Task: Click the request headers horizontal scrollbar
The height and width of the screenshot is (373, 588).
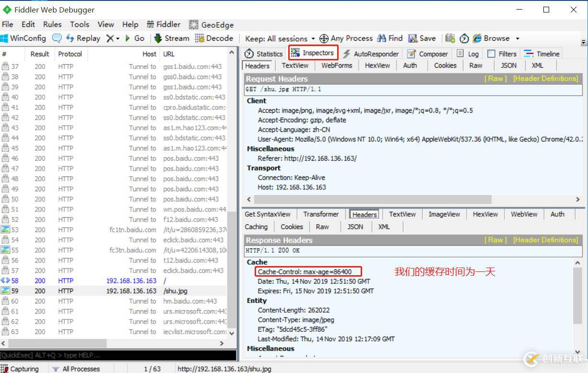Action: (x=373, y=199)
